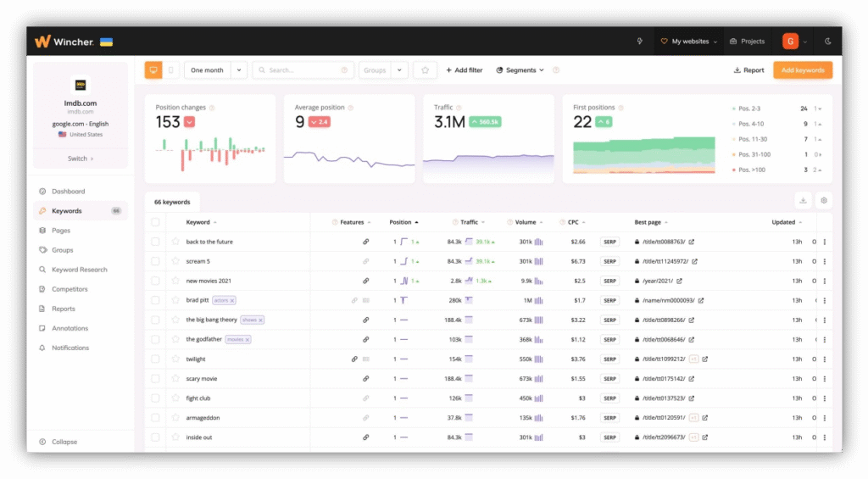The height and width of the screenshot is (479, 868).
Task: Remove 'movies' tag from the godfather
Action: point(248,339)
